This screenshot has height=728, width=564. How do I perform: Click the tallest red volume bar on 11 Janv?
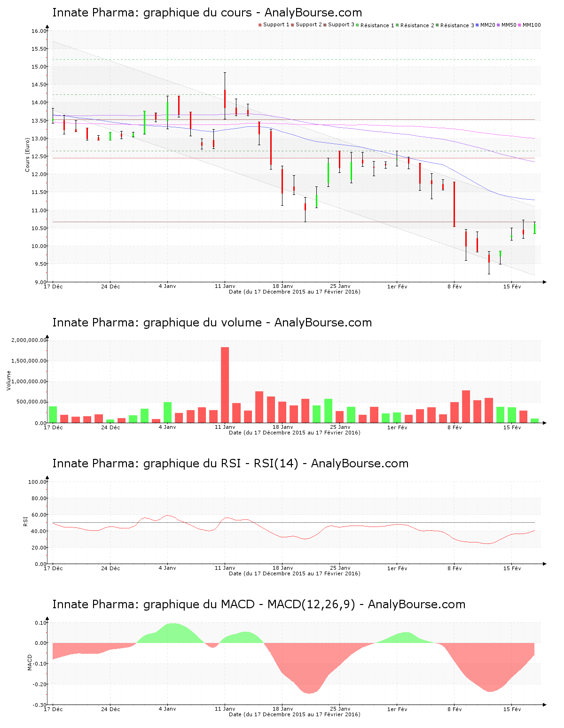225,385
